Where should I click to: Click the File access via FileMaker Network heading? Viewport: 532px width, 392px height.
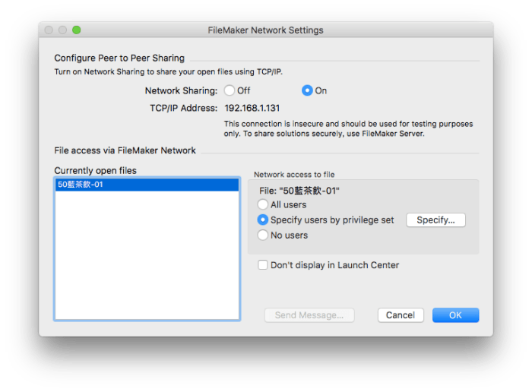[x=125, y=150]
